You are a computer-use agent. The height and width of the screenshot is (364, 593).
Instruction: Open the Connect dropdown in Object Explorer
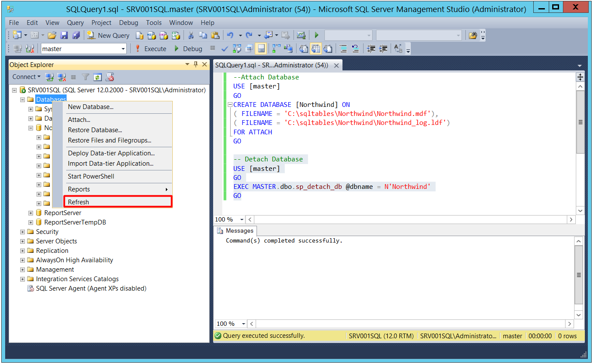coord(26,77)
